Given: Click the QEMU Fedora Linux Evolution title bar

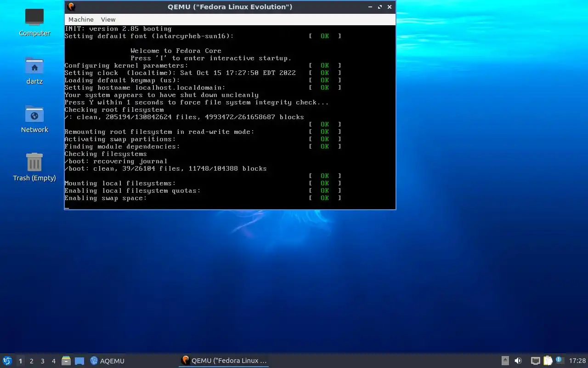Looking at the screenshot, I should coord(230,6).
